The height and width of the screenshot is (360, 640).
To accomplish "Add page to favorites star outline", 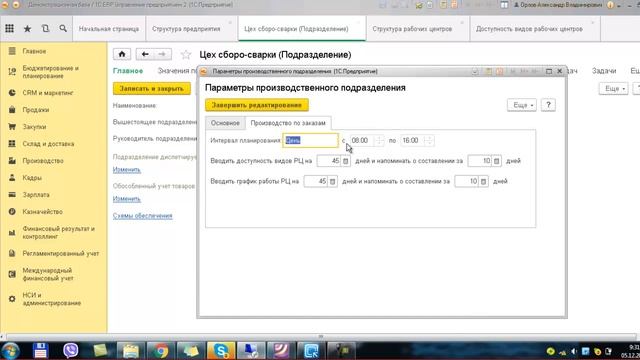I will pos(186,55).
